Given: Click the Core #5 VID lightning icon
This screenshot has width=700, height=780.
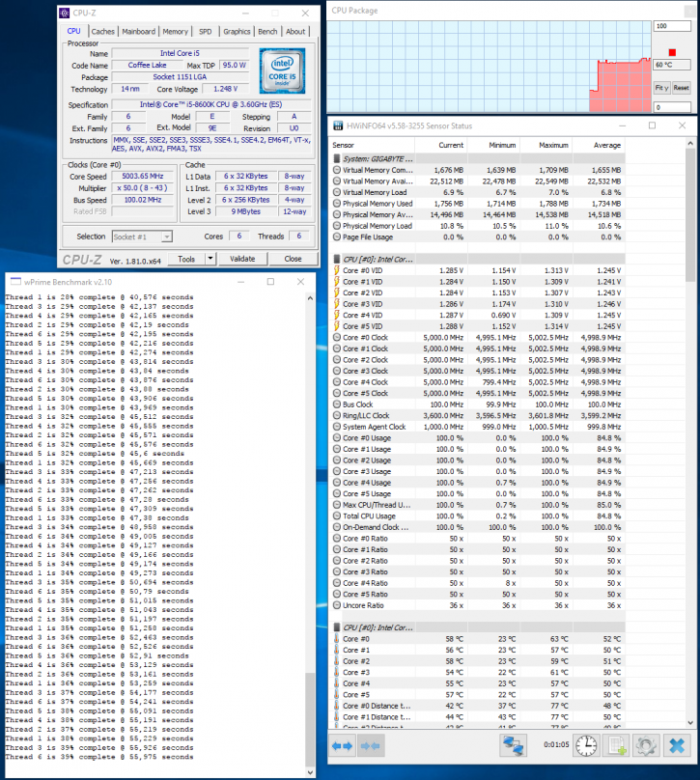Looking at the screenshot, I should 337,326.
